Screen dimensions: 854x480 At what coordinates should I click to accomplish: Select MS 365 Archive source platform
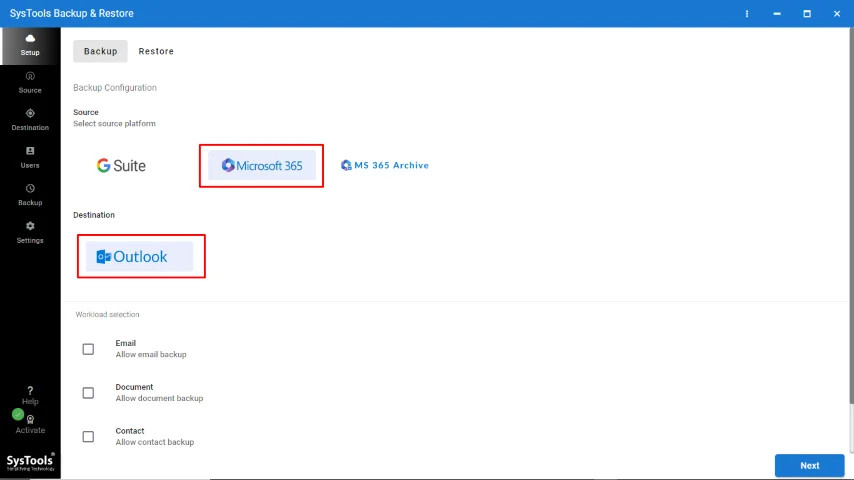(385, 165)
